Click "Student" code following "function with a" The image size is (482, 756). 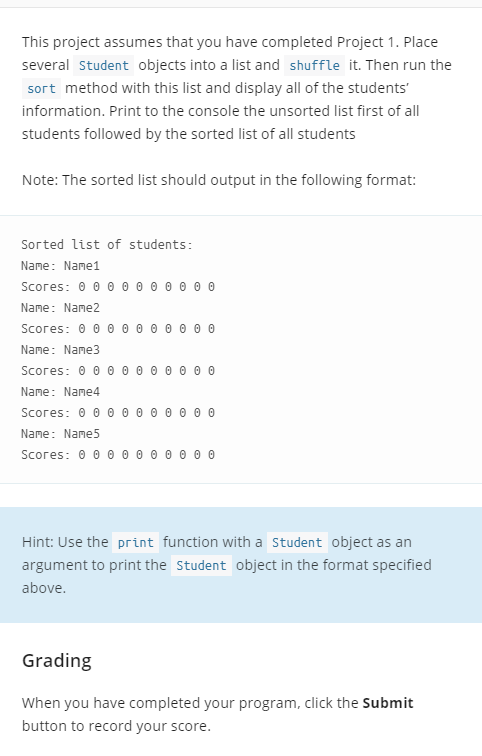point(297,542)
